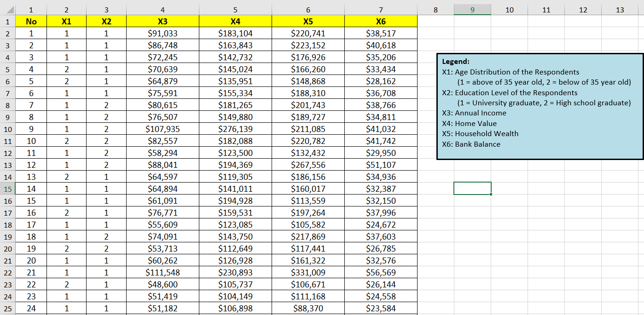Image resolution: width=644 pixels, height=315 pixels.
Task: Select cell with $113,559
Action: (x=308, y=200)
